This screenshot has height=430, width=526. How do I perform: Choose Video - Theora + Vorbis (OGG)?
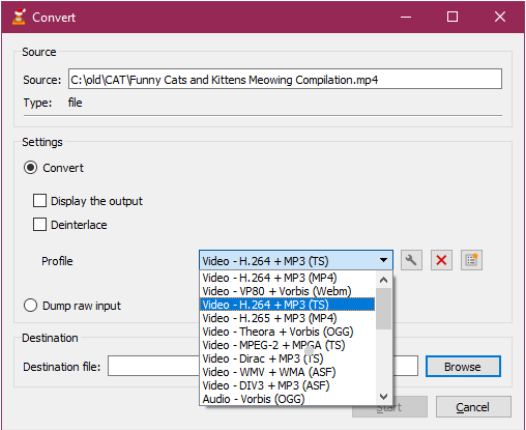tap(288, 331)
